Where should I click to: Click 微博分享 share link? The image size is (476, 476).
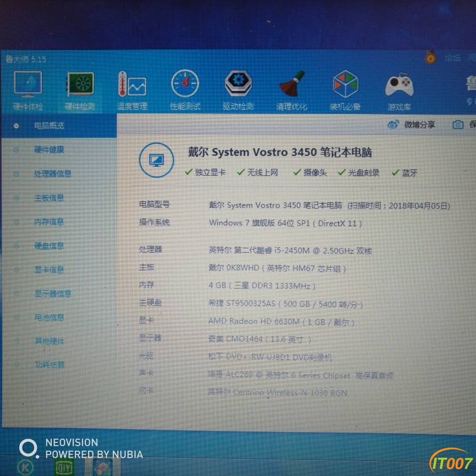pyautogui.click(x=420, y=125)
